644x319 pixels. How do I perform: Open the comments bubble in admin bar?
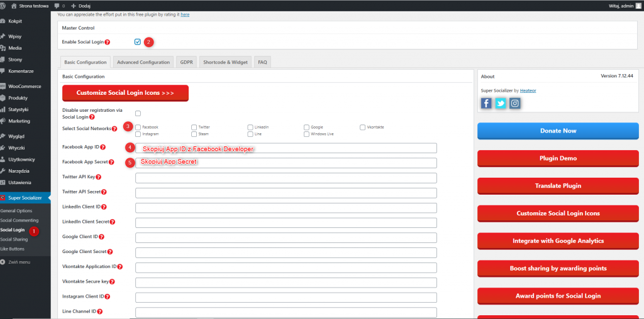pos(60,6)
